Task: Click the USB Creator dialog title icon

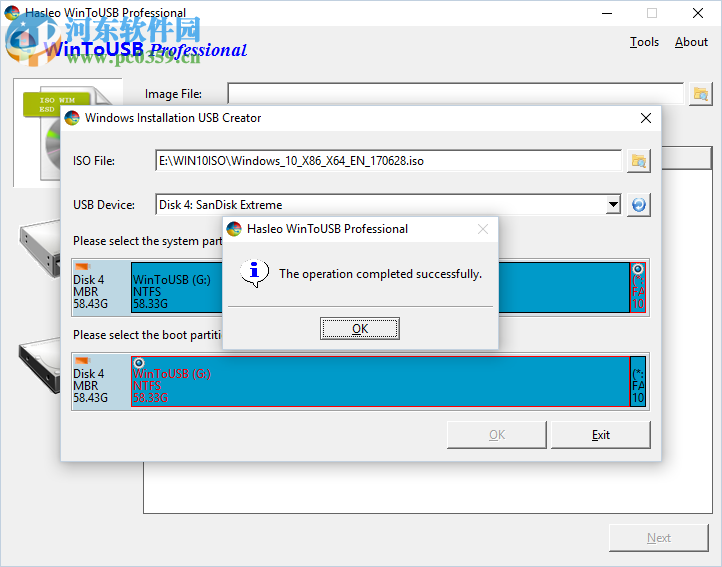Action: click(72, 118)
